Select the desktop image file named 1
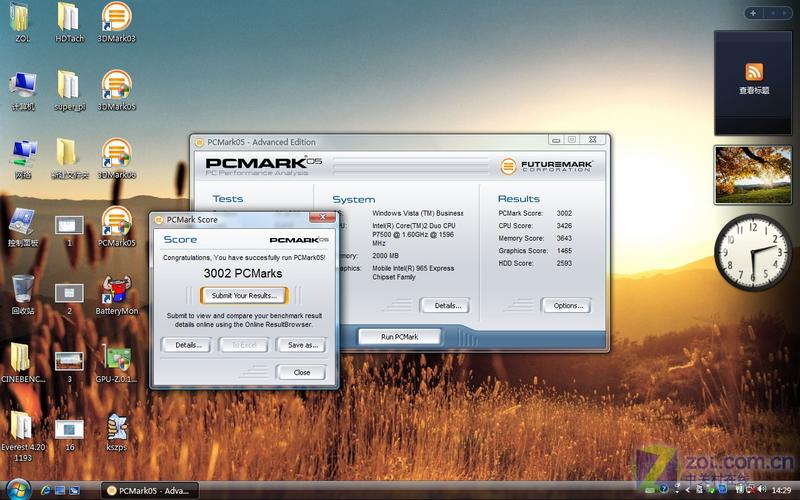The width and height of the screenshot is (800, 500). [x=69, y=230]
